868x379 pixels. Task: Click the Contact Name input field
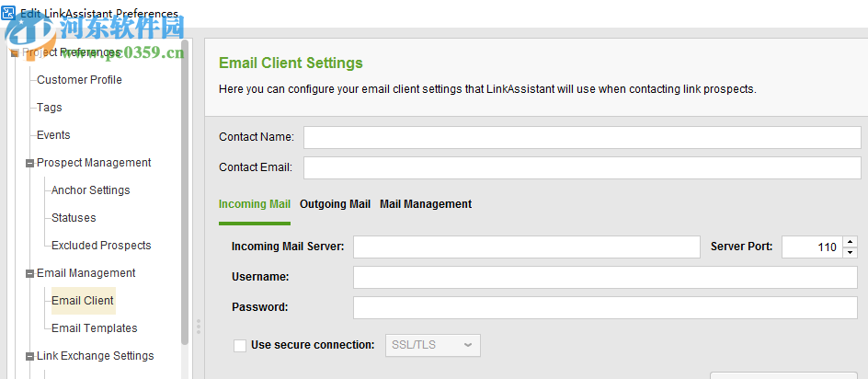click(582, 137)
